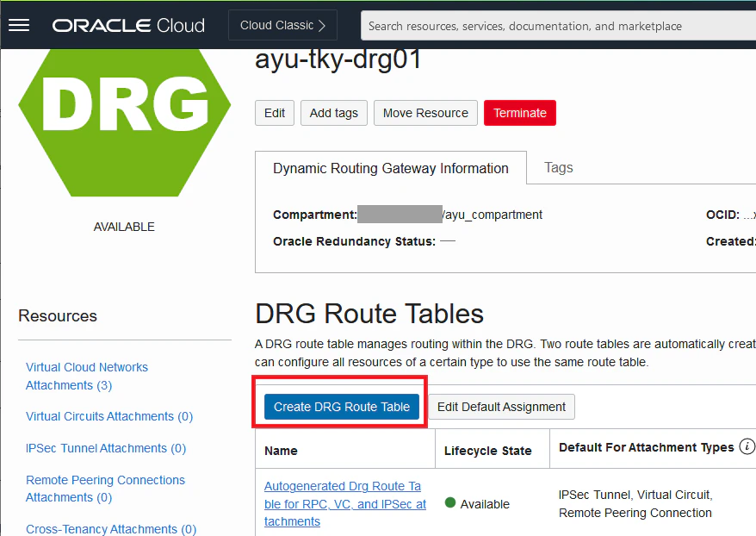The width and height of the screenshot is (756, 536).
Task: Click the red Terminate button
Action: point(520,113)
